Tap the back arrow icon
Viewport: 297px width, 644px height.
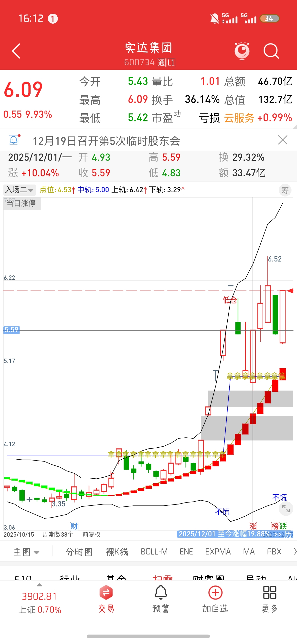click(x=16, y=51)
